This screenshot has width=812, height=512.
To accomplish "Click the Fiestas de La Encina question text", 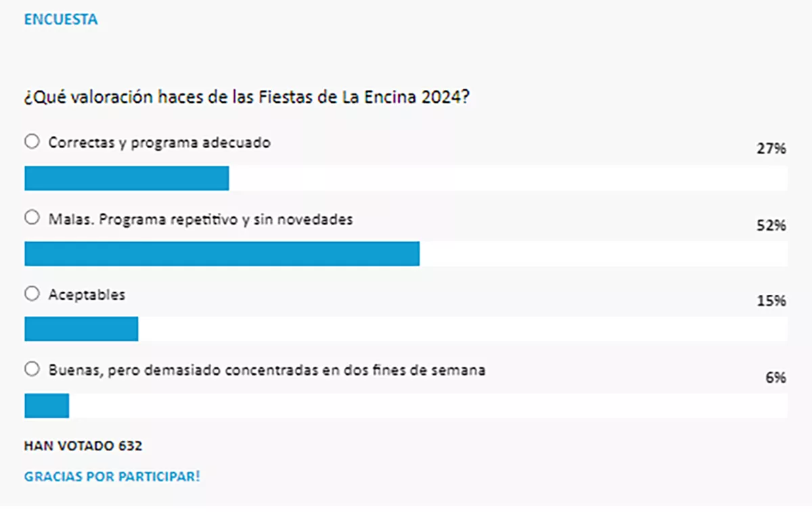I will (x=247, y=97).
